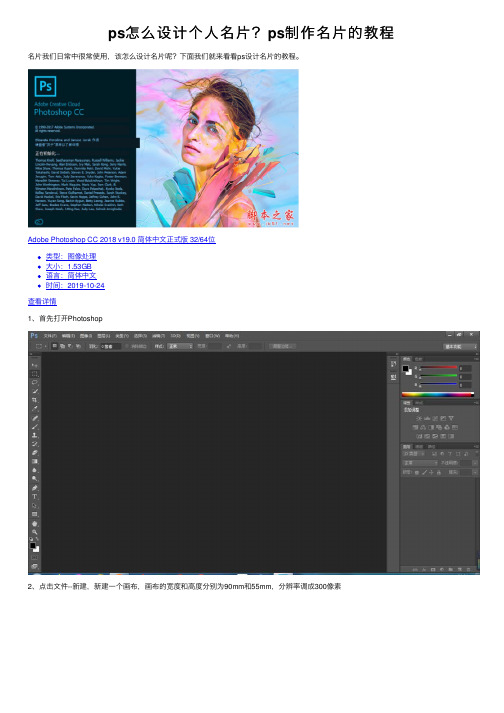Click the feather 羽化 value input field
Viewport: 504px width, 713px height.
[111, 346]
